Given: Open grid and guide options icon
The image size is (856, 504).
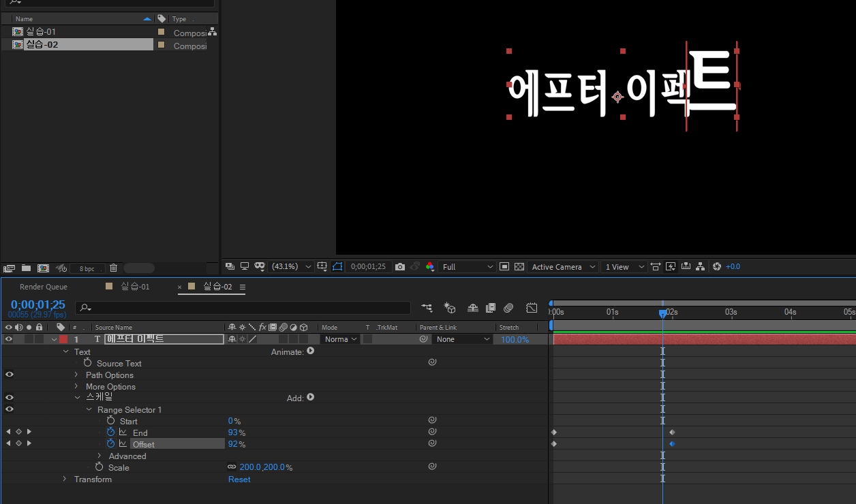Looking at the screenshot, I should pyautogui.click(x=322, y=266).
